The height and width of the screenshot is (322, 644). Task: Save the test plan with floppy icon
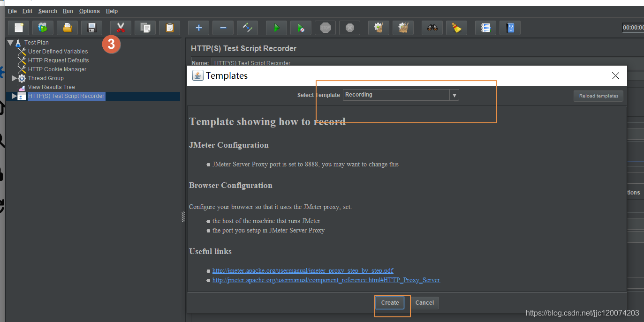pos(92,28)
